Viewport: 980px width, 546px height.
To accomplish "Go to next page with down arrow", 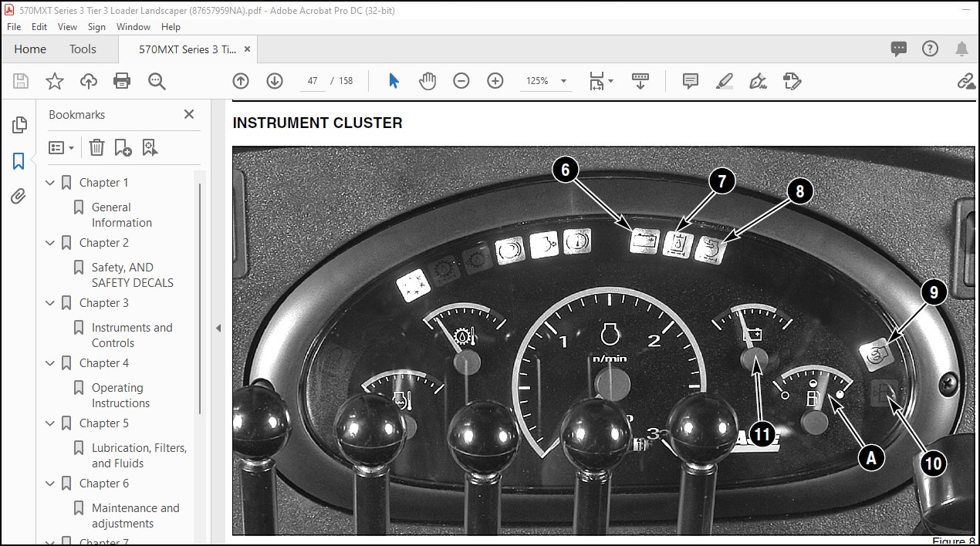I will tap(275, 81).
